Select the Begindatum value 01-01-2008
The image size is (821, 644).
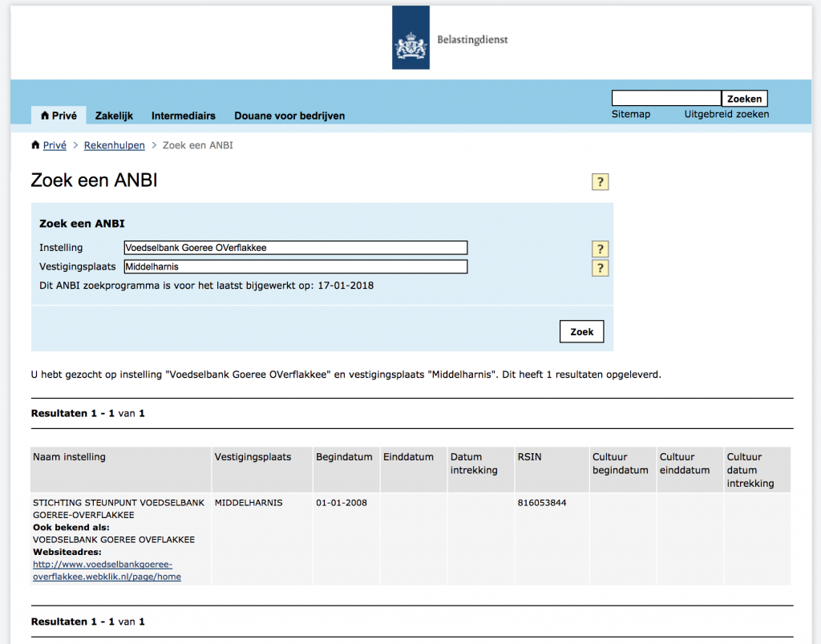click(342, 503)
